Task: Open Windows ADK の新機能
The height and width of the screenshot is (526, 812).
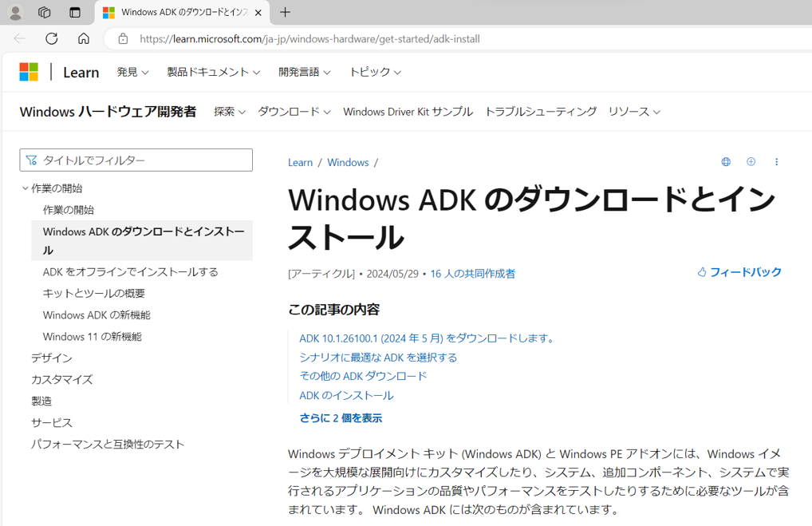Action: (97, 315)
